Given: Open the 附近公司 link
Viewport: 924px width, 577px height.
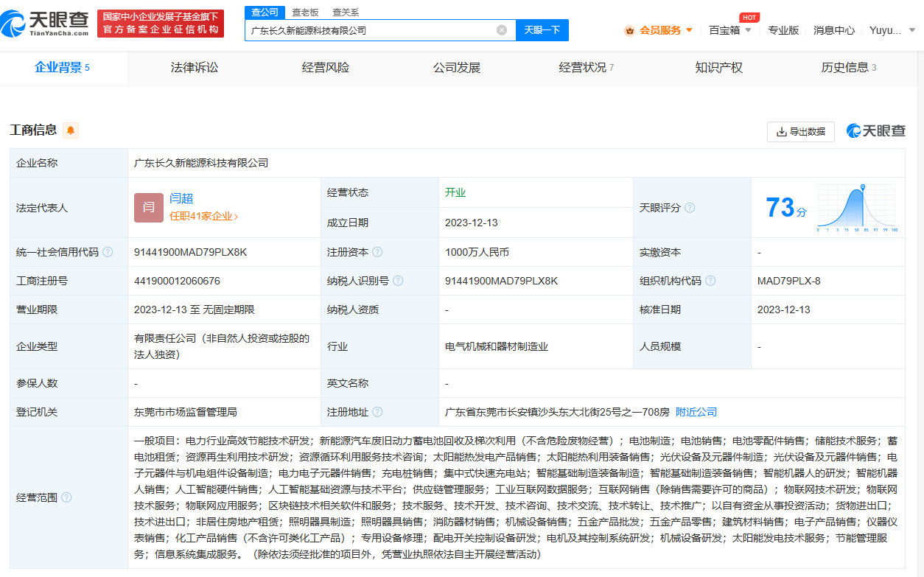Looking at the screenshot, I should (696, 412).
